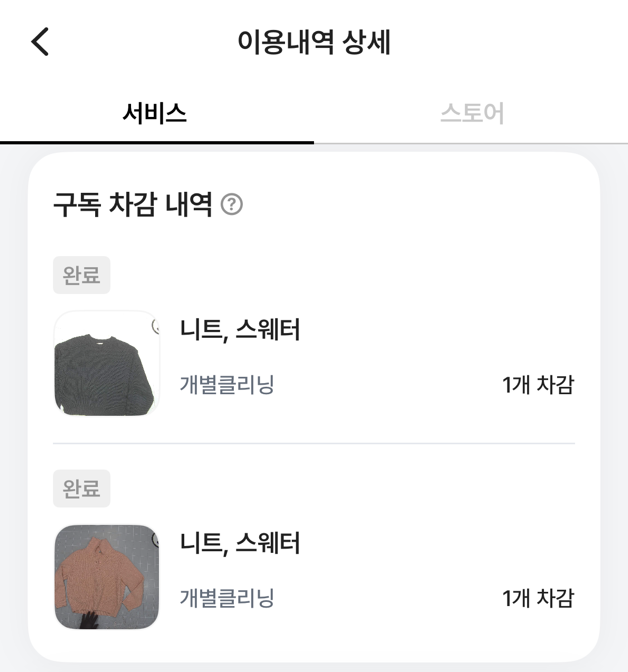Switch to the 서비스 tab
The height and width of the screenshot is (672, 628).
(x=155, y=113)
